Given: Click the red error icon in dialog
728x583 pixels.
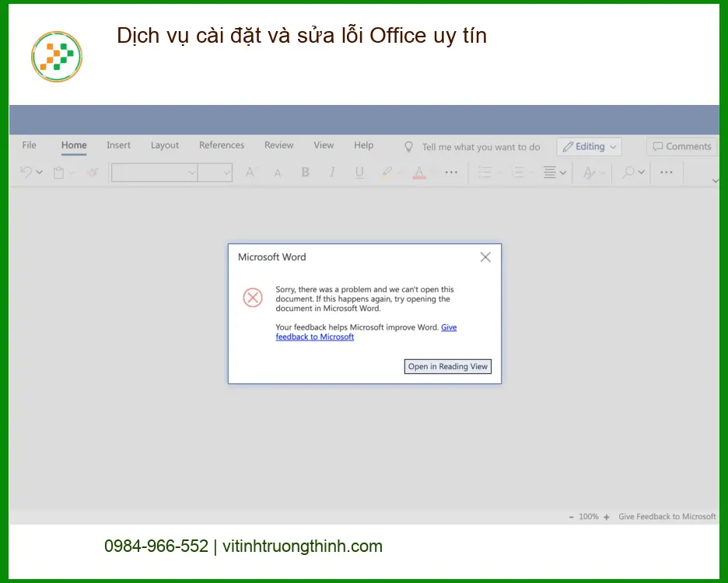Looking at the screenshot, I should coord(253,298).
